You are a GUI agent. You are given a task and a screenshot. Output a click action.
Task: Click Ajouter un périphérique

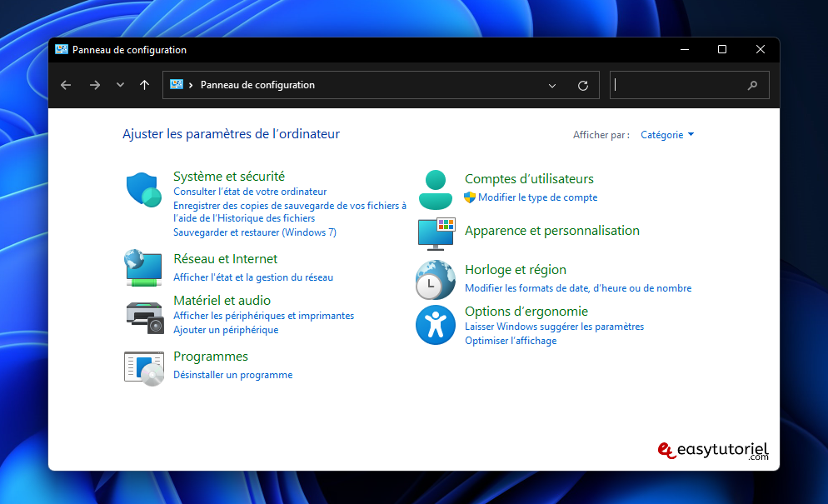[x=226, y=330]
